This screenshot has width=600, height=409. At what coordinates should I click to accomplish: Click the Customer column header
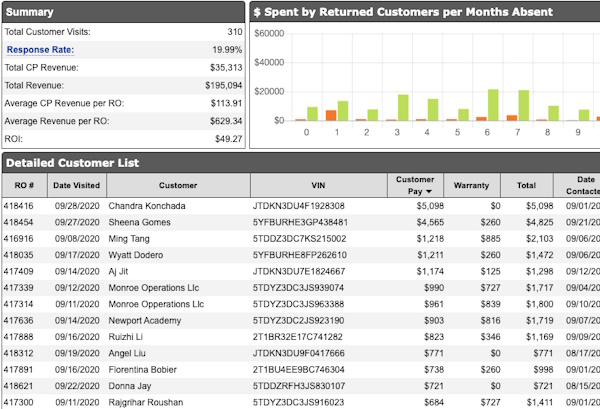(x=178, y=185)
